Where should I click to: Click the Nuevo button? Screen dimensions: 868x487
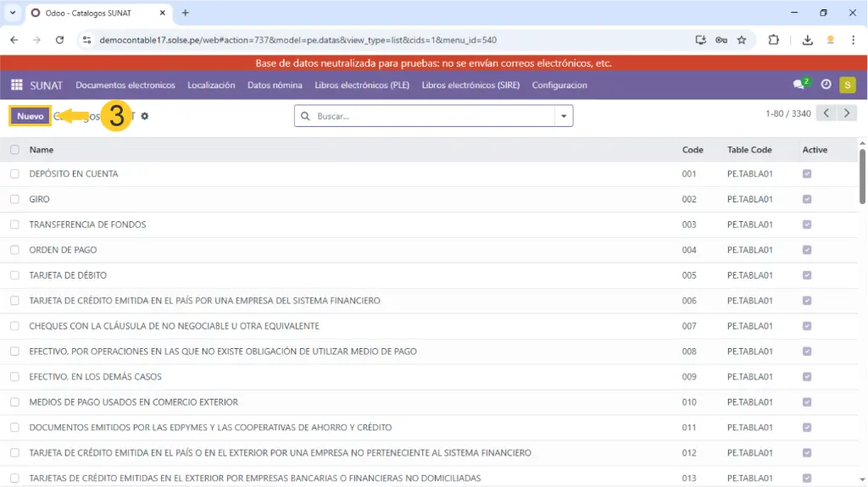(x=31, y=116)
